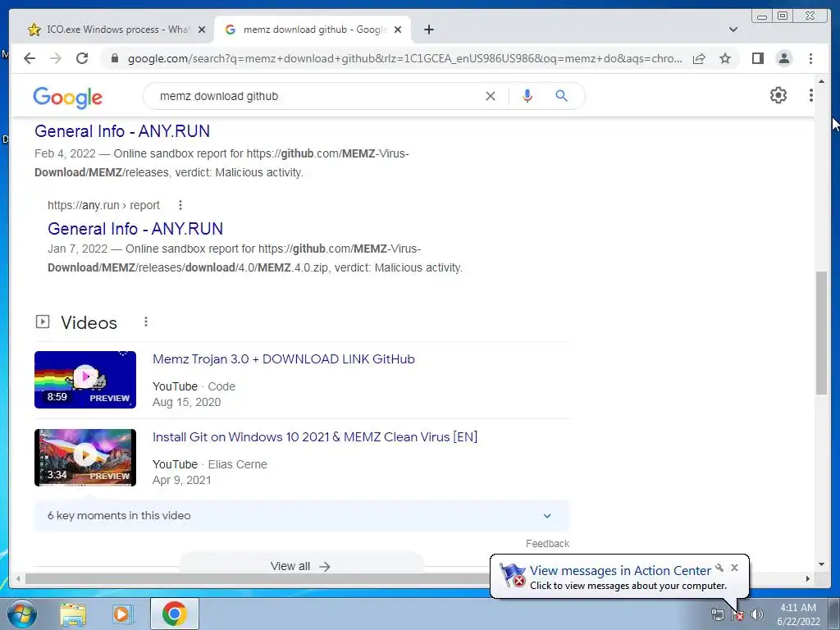Screen dimensions: 840x630
Task: Open options for any.run report result
Action: (180, 205)
